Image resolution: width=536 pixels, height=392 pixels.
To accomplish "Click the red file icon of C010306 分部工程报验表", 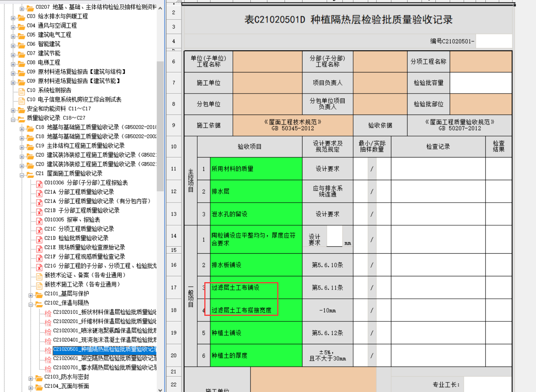I will (39, 183).
